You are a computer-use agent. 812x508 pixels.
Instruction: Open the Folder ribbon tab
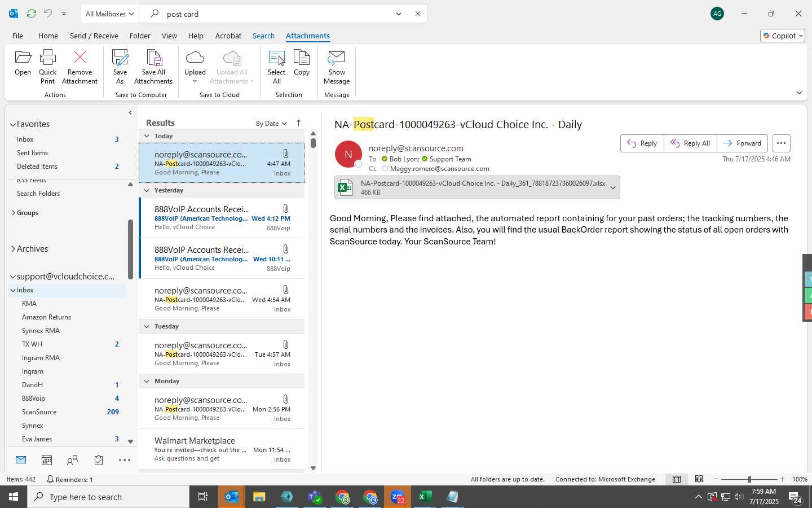click(140, 36)
